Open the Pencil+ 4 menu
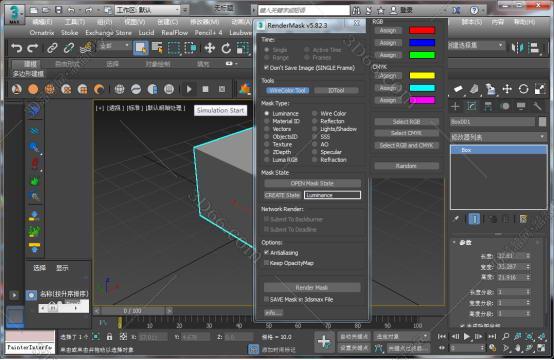 (x=208, y=33)
